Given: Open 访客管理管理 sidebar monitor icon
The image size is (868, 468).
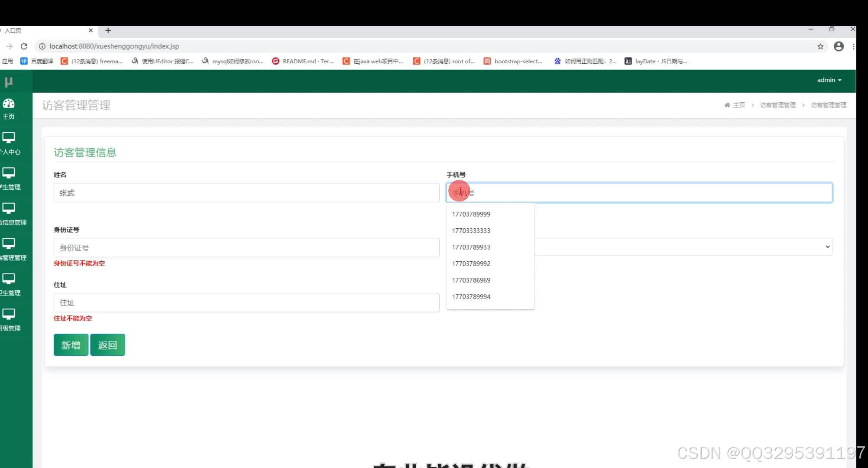Looking at the screenshot, I should (9, 243).
